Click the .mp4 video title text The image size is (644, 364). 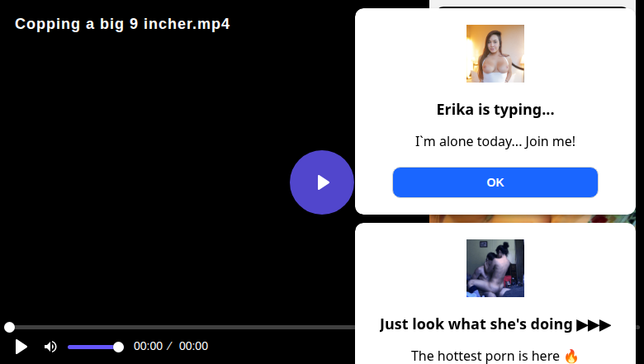[x=122, y=24]
